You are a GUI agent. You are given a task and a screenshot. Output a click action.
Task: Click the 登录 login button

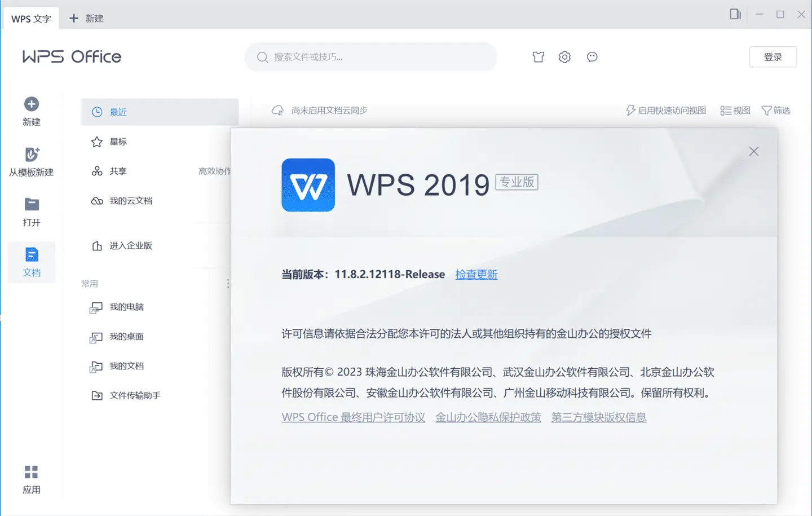click(x=773, y=57)
